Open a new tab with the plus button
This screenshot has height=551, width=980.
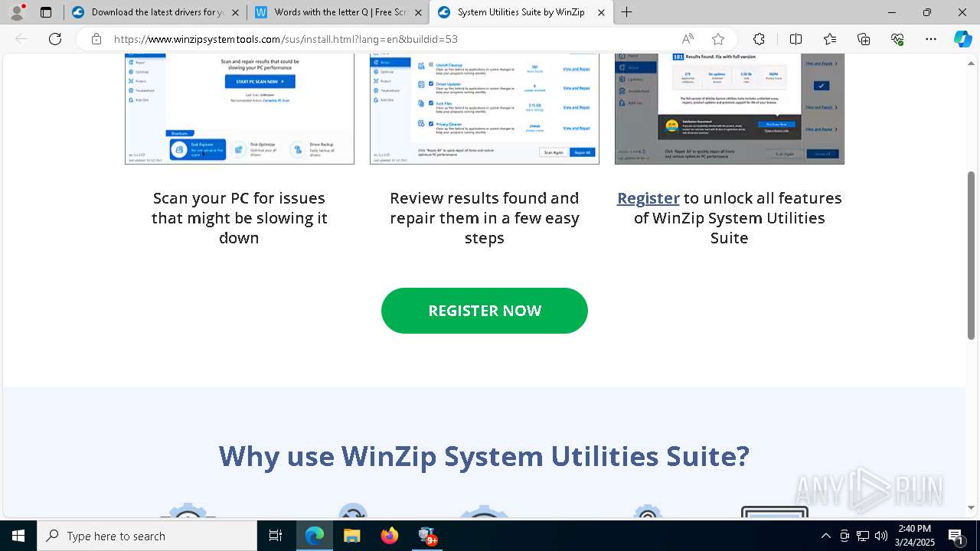[x=627, y=12]
